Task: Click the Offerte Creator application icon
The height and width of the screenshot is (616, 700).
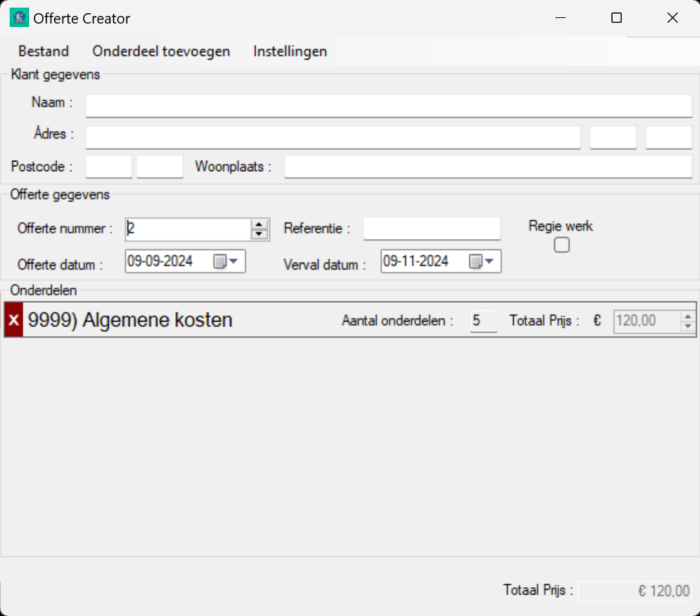Action: [19, 17]
